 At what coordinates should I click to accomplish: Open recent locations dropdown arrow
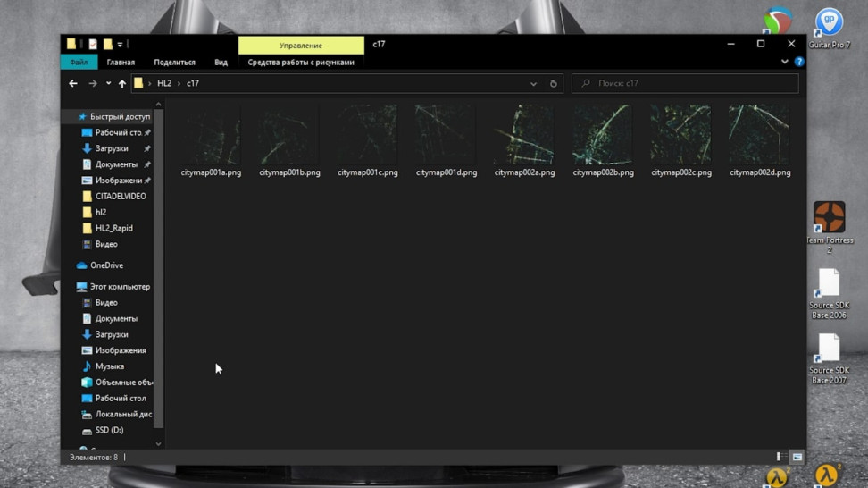[109, 84]
